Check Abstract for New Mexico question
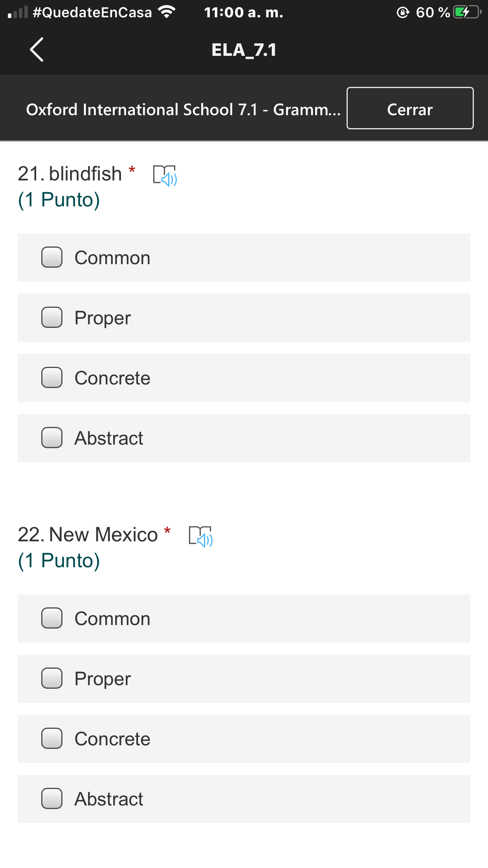Screen dimensions: 488x868 [x=52, y=799]
